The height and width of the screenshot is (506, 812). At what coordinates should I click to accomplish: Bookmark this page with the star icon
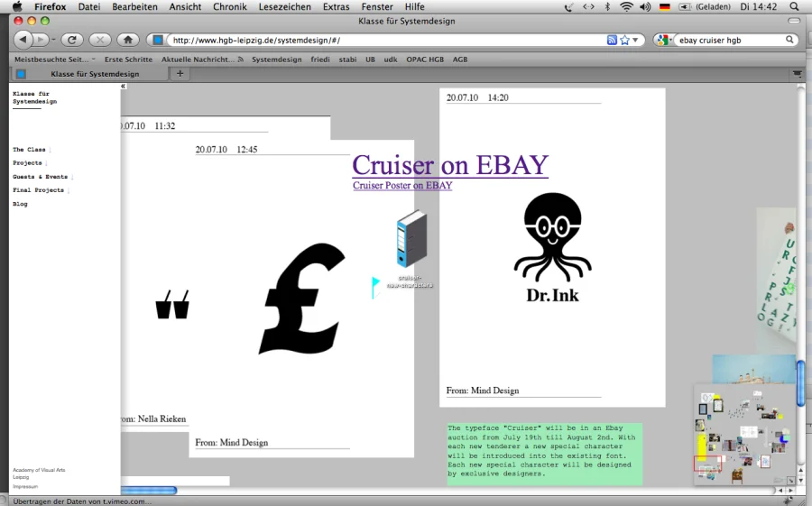tap(624, 40)
